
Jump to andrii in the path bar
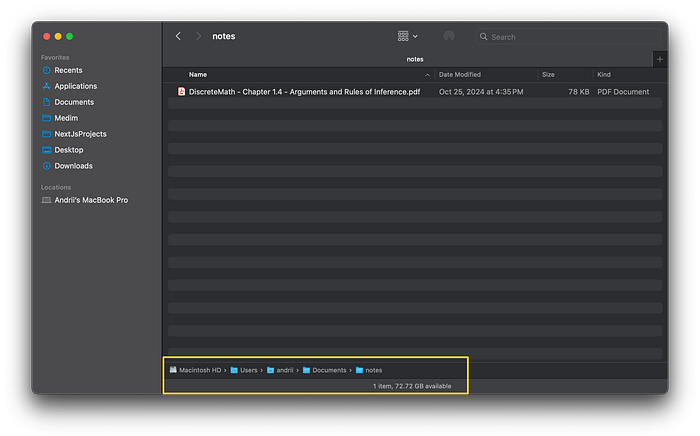click(285, 370)
